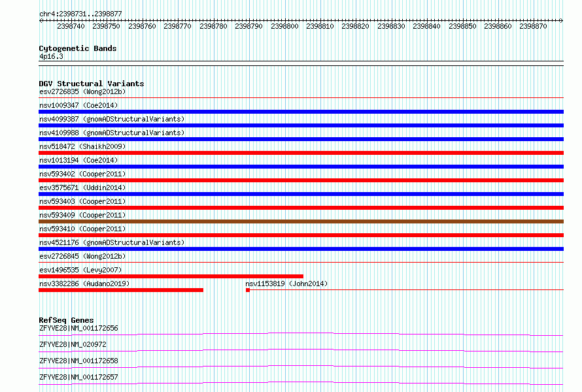Open the nsv4099387 gnomADStructuralVariants variant label

pyautogui.click(x=112, y=119)
